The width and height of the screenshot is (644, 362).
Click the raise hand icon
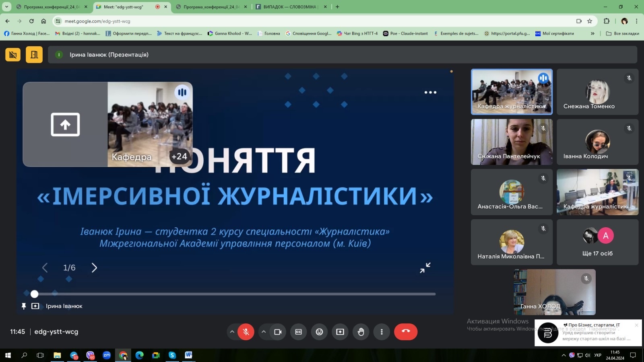(361, 332)
